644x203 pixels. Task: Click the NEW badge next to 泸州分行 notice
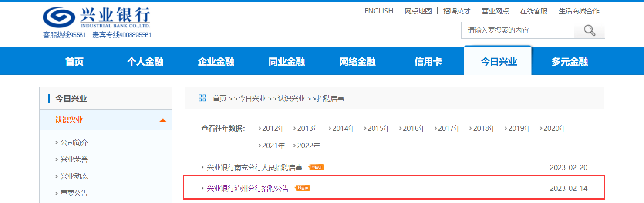[x=303, y=188]
